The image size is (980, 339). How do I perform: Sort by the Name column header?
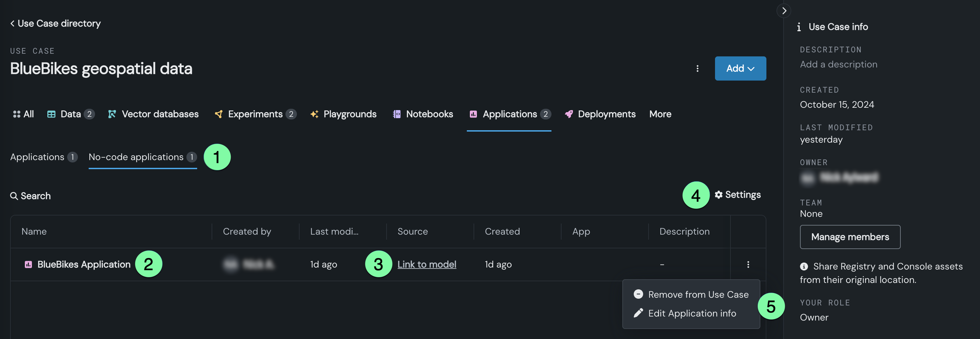click(34, 232)
